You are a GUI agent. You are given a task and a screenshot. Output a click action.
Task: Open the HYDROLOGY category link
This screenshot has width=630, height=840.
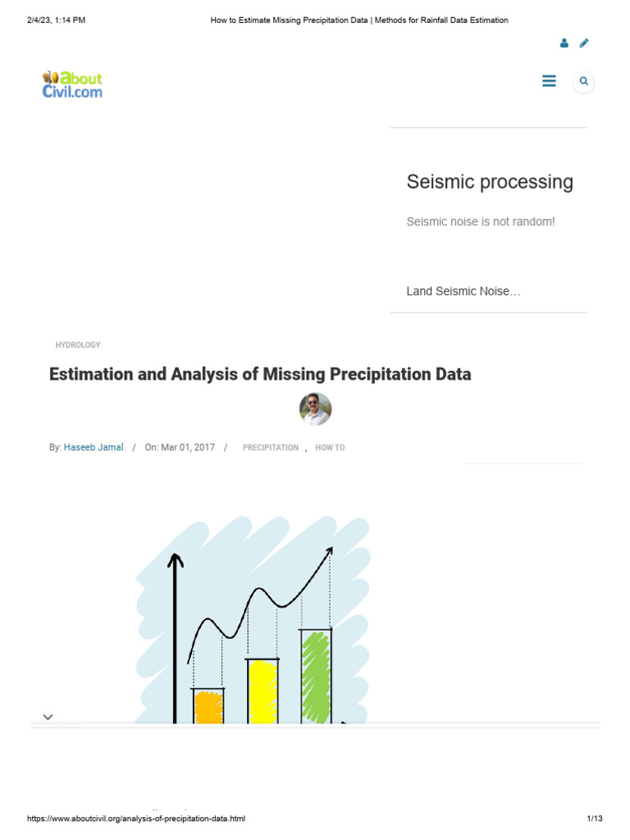pos(78,345)
